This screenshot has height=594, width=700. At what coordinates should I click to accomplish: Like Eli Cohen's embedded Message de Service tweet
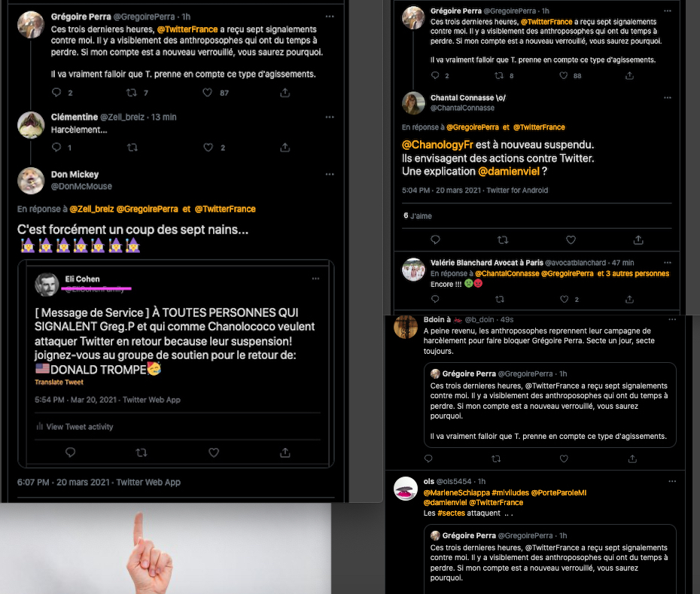[214, 452]
